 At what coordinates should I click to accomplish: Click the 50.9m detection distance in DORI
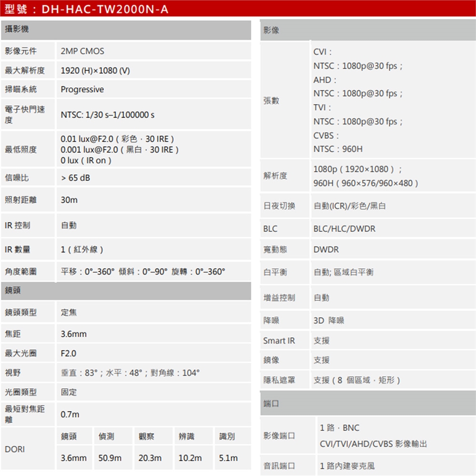pos(110,458)
